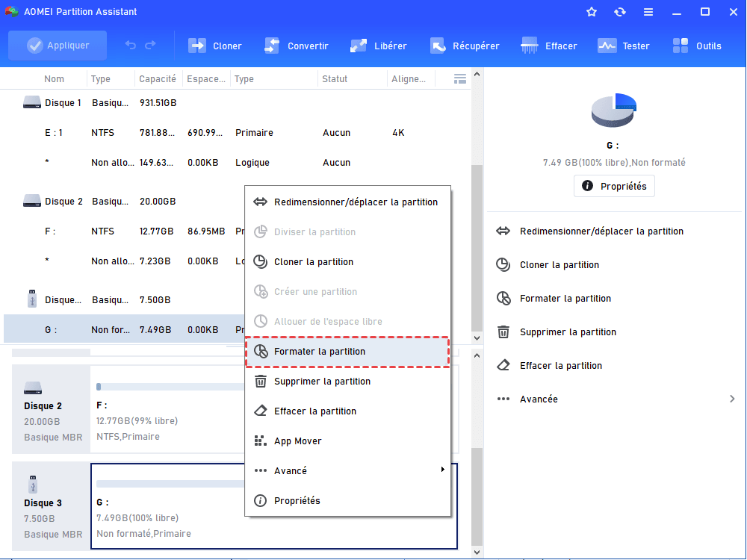Click the star favorite icon in title bar

[x=592, y=12]
